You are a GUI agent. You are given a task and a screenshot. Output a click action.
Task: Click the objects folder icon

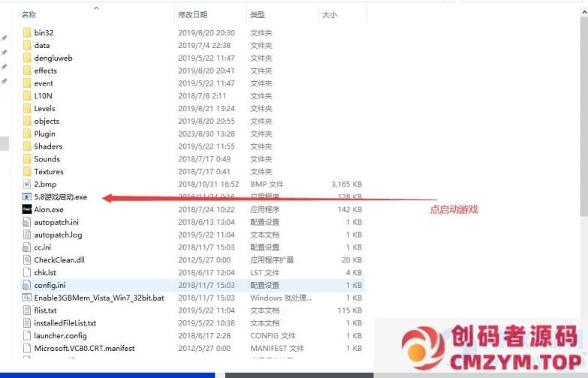27,121
